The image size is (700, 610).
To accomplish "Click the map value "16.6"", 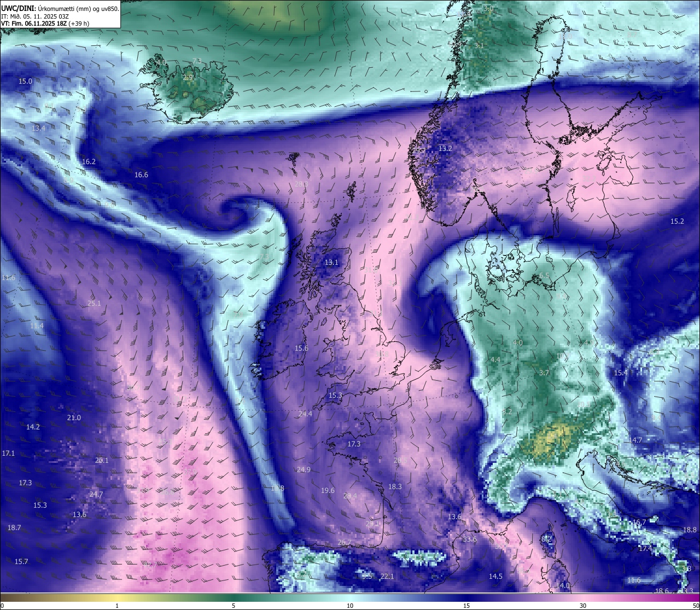I will (x=141, y=175).
